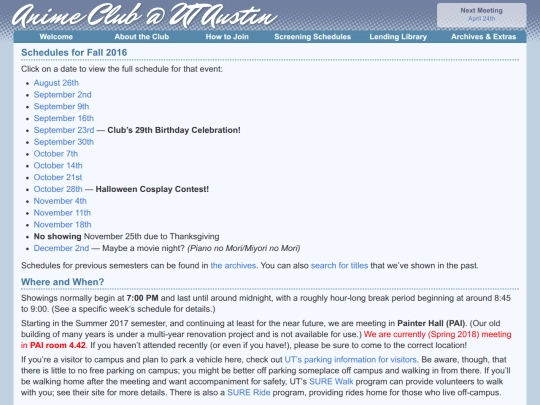Open the September 2nd schedule
This screenshot has width=540, height=405.
tap(62, 95)
